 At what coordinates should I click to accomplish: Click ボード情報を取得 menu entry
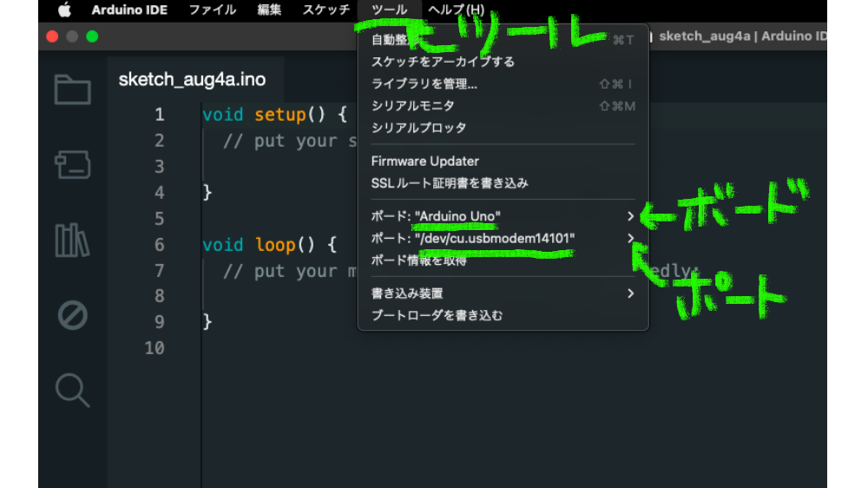click(503, 260)
